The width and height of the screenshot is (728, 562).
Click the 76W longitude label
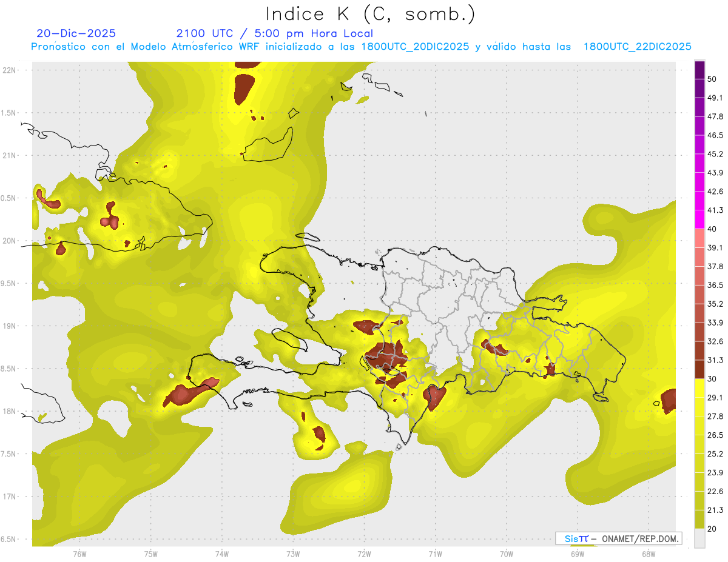pos(79,554)
